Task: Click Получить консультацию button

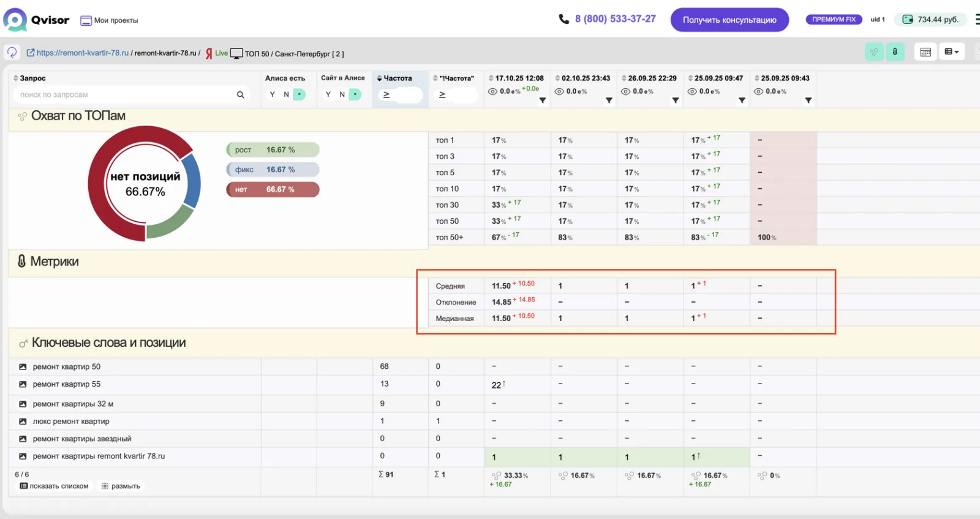Action: 729,20
